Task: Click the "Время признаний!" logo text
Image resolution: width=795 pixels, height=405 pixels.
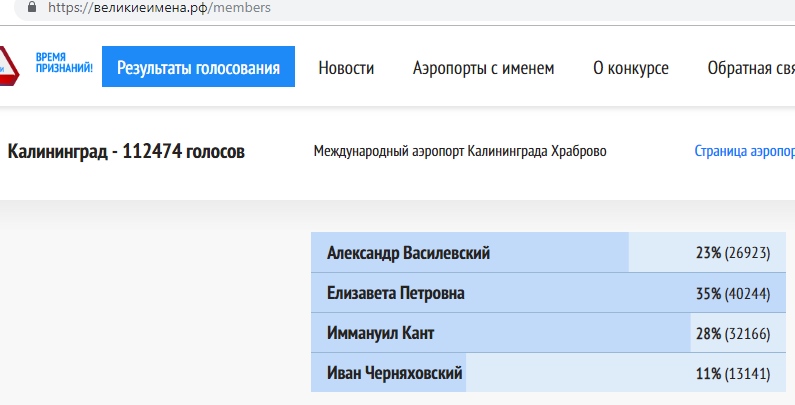Action: [64, 64]
